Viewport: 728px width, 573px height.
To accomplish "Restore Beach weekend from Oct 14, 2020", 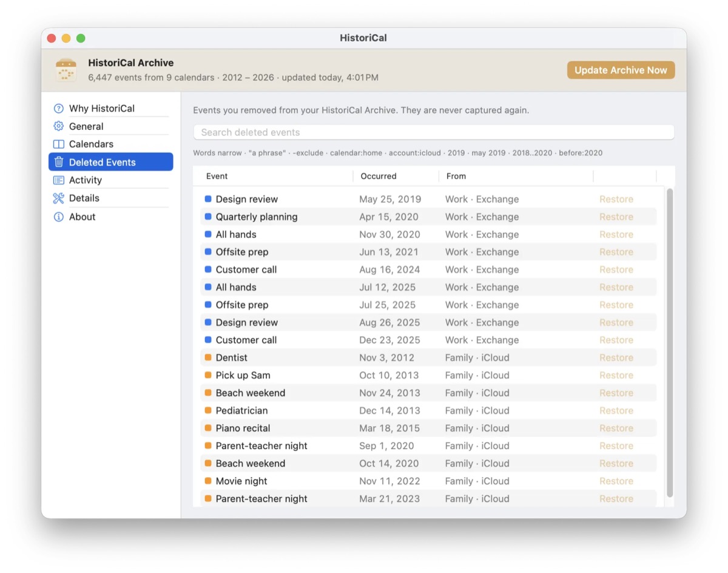I will [616, 463].
